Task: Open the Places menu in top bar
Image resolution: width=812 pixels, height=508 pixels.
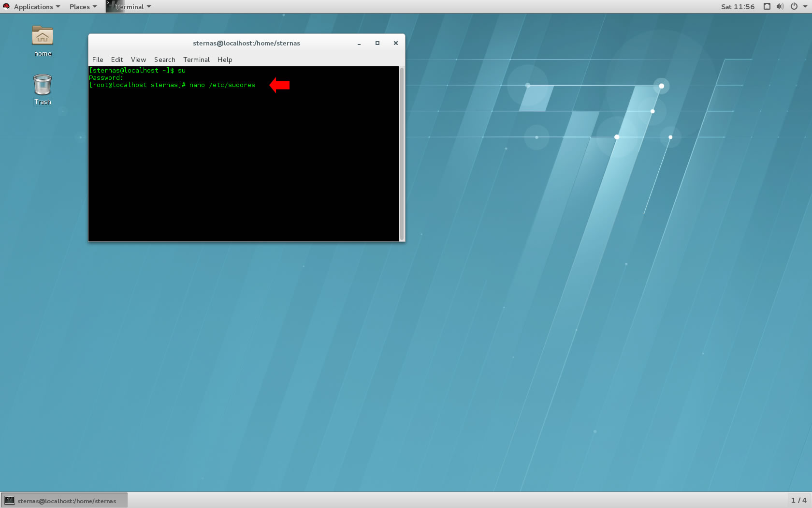Action: coord(83,6)
